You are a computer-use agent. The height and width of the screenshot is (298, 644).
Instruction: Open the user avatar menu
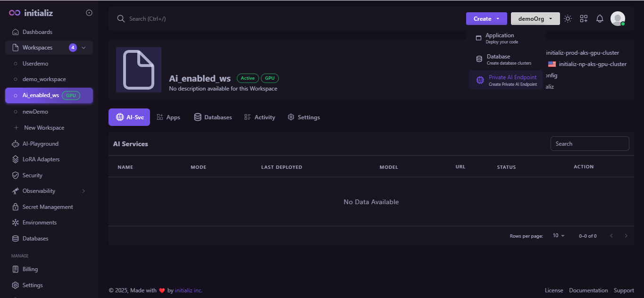618,19
